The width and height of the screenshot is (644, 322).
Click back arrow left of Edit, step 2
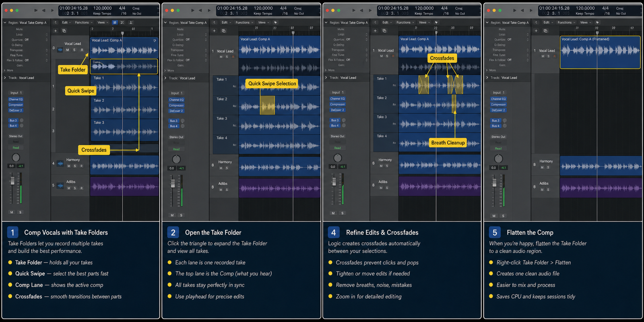215,23
